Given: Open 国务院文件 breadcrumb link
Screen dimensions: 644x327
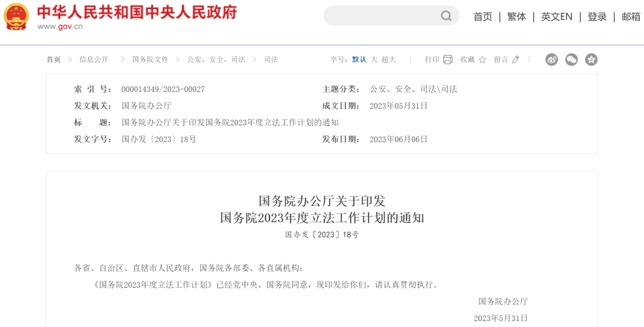Looking at the screenshot, I should tap(150, 60).
